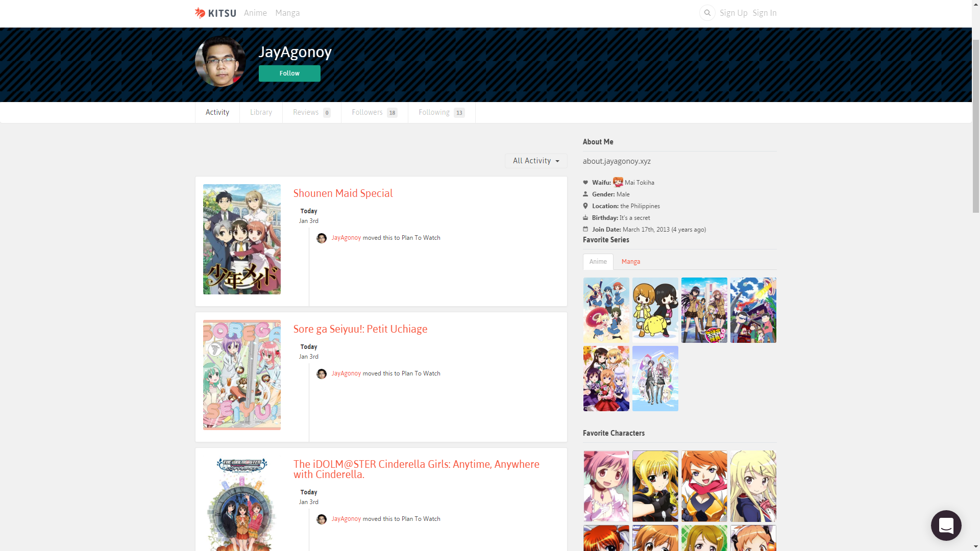Open Anime in the top navigation
The height and width of the screenshot is (551, 980).
click(x=255, y=13)
